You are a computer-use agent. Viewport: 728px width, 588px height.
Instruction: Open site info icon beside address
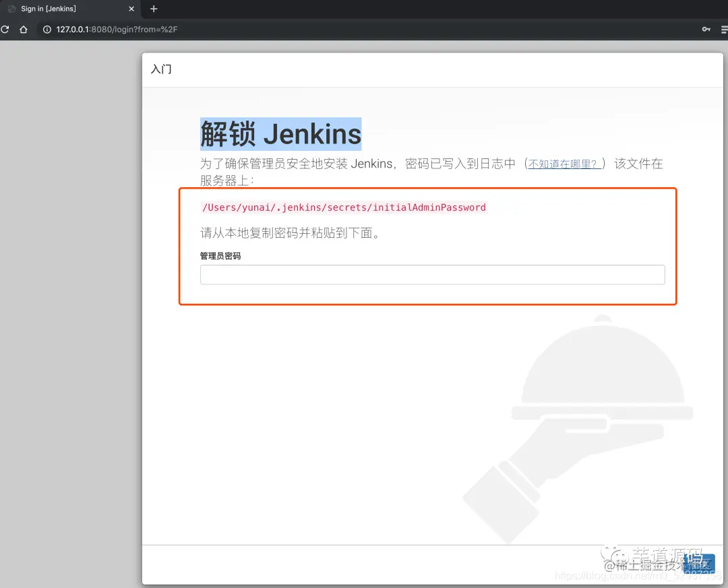[x=47, y=29]
